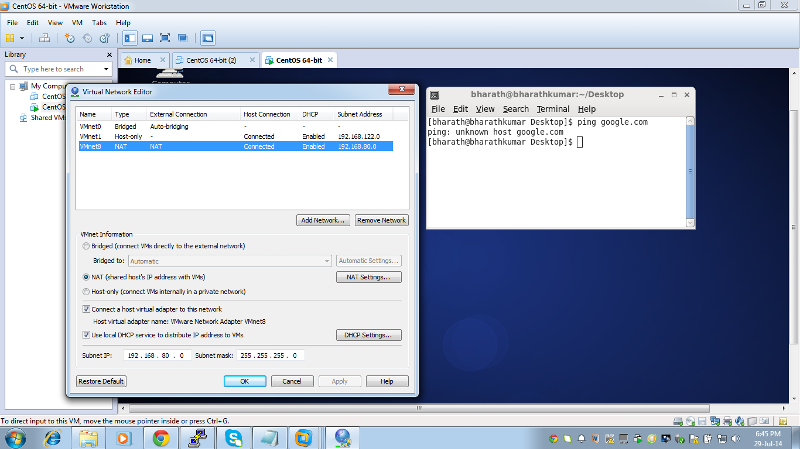Select Shared VMs in the library

(x=43, y=117)
